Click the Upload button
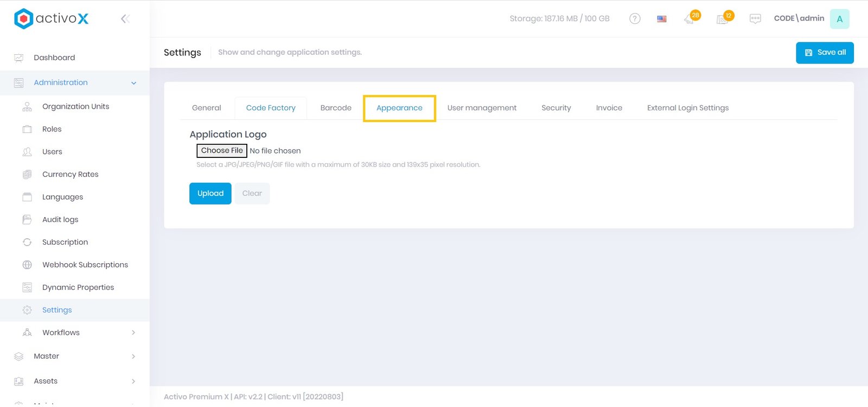This screenshot has height=407, width=868. coord(210,194)
